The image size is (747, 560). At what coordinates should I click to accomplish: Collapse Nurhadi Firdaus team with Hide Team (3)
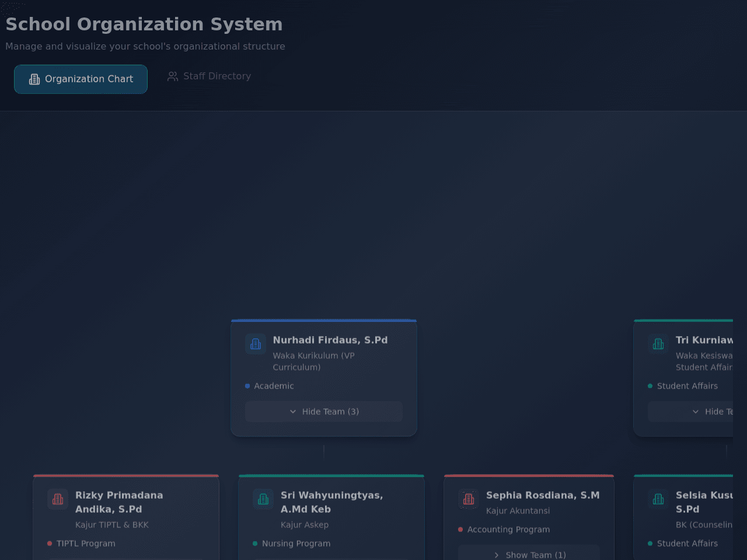(324, 412)
